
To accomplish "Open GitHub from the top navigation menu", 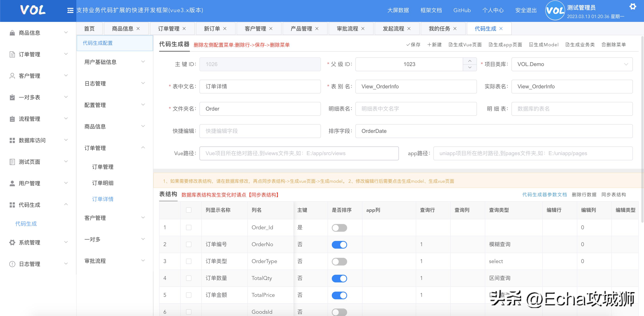I will [462, 10].
